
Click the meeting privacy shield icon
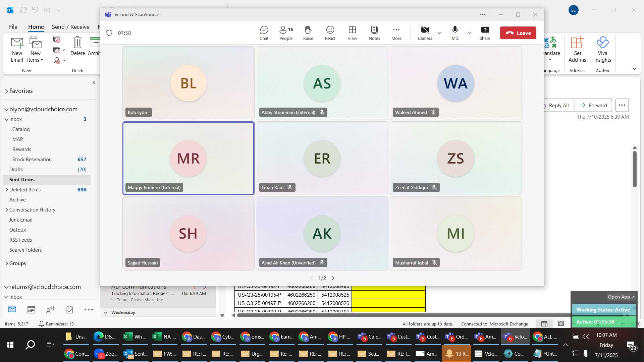click(109, 33)
